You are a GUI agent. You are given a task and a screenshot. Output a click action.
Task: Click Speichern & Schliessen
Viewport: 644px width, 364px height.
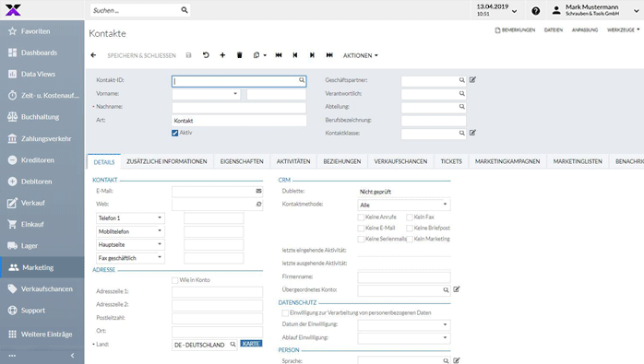pyautogui.click(x=141, y=55)
